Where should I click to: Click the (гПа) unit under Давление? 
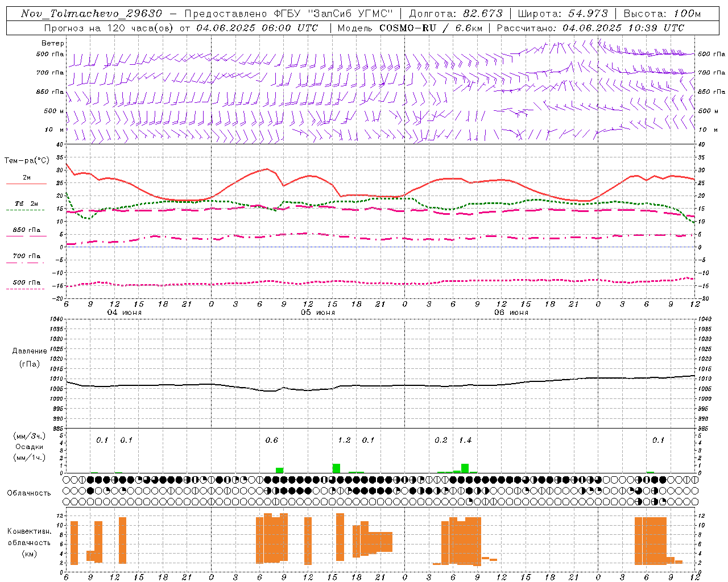pyautogui.click(x=30, y=364)
